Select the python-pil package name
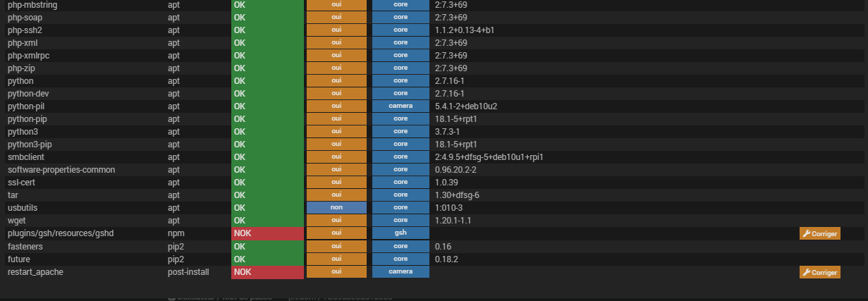The width and height of the screenshot is (868, 301). coord(27,106)
